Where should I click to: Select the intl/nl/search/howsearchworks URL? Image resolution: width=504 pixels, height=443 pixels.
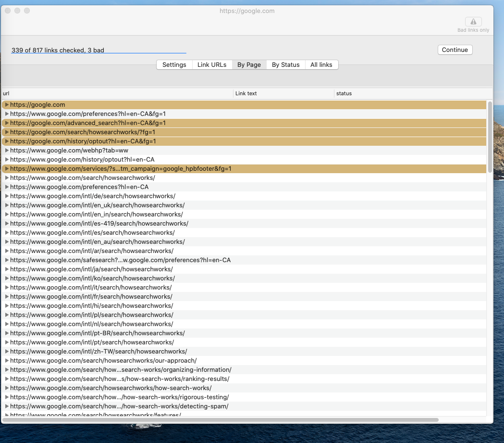point(91,324)
